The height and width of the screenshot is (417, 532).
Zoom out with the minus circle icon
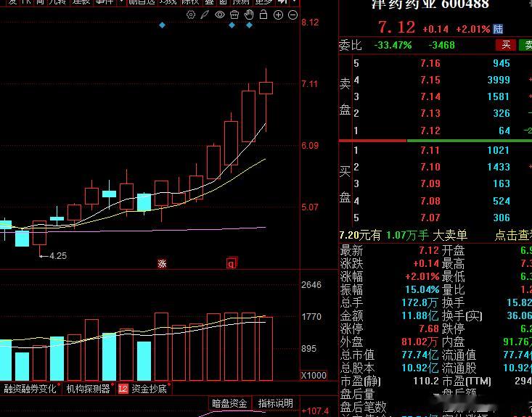[x=292, y=15]
